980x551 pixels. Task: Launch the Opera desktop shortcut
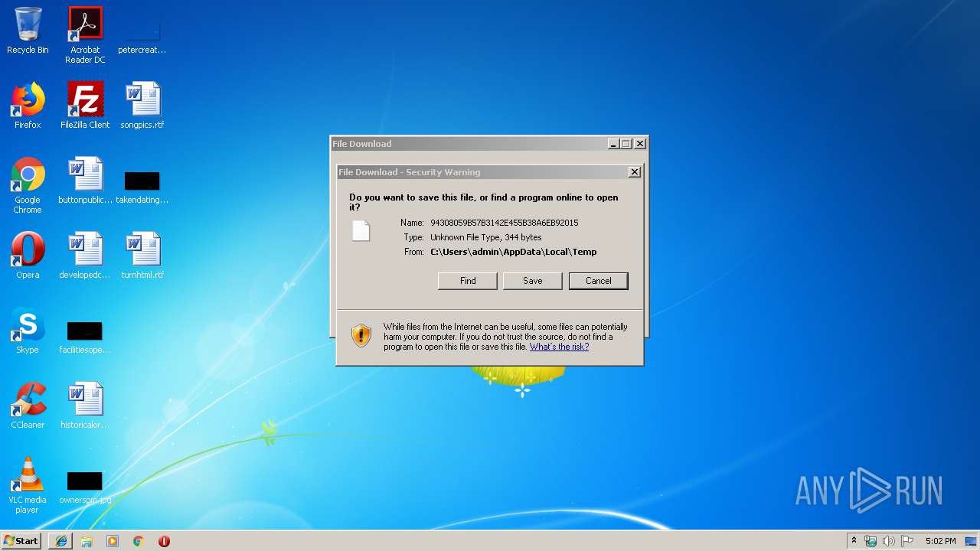[28, 256]
